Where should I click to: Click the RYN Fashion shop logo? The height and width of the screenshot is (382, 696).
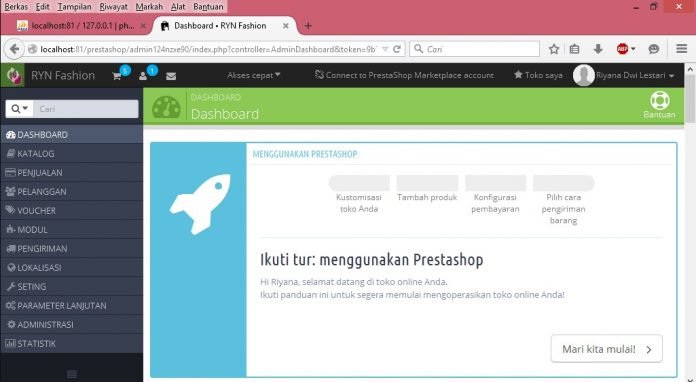(13, 75)
